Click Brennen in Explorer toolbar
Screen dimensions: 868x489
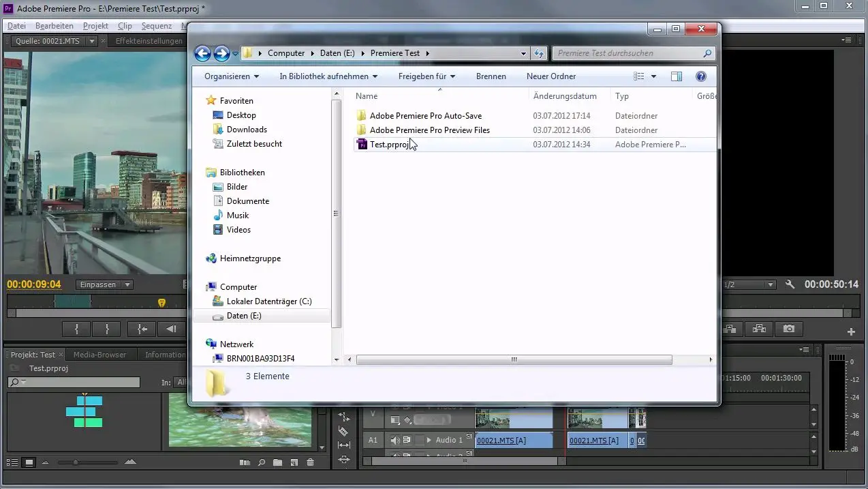491,76
